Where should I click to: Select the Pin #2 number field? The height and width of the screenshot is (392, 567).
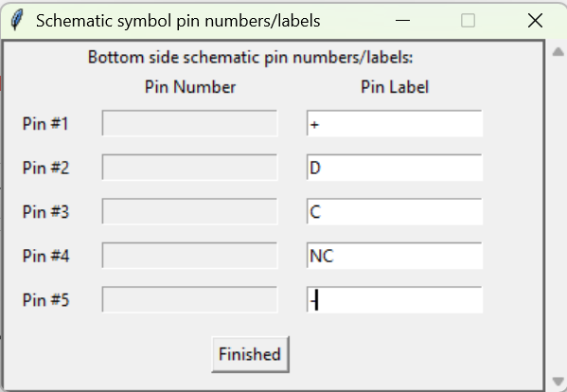click(190, 168)
